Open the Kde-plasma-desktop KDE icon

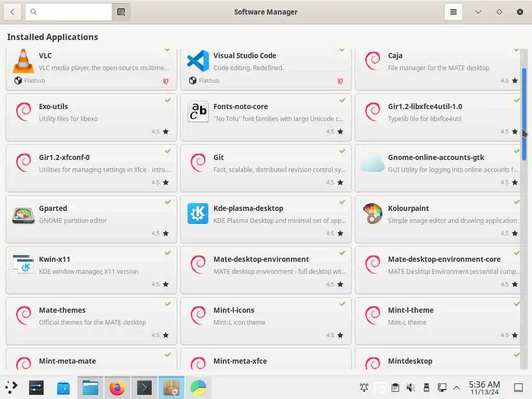[x=198, y=214]
